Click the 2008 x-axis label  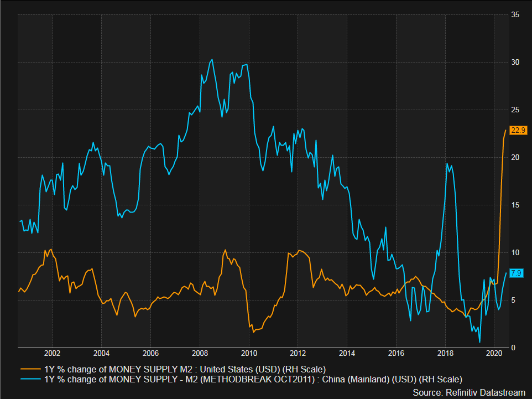[200, 353]
